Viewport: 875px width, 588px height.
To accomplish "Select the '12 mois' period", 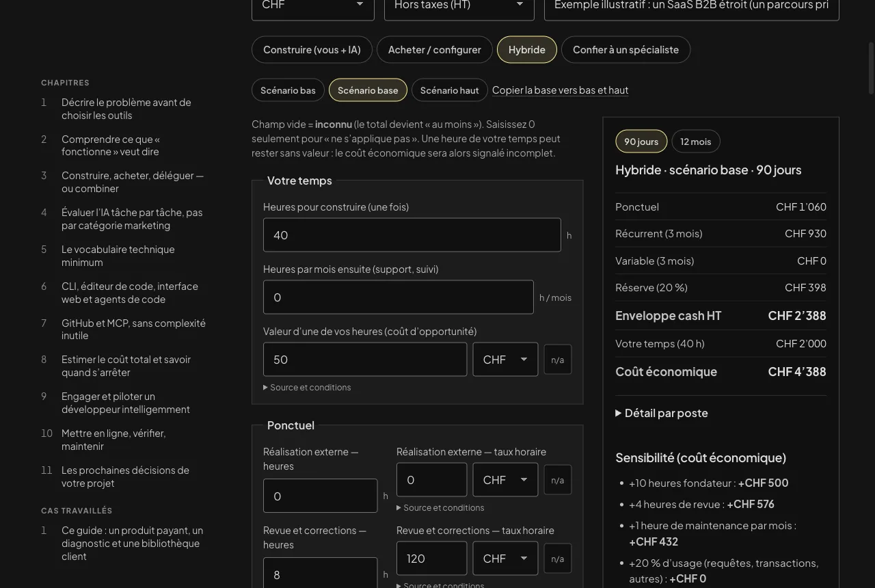I will tap(696, 142).
